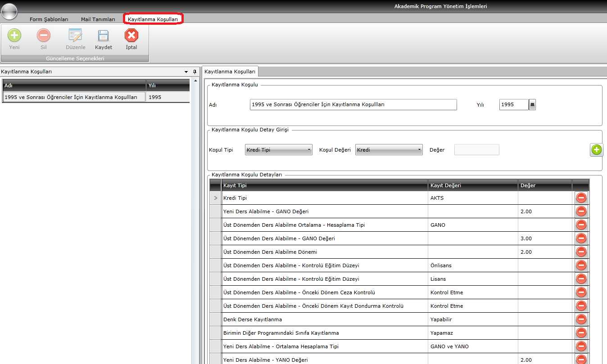This screenshot has height=364, width=607.
Task: Click in the Adı text field
Action: 353,104
